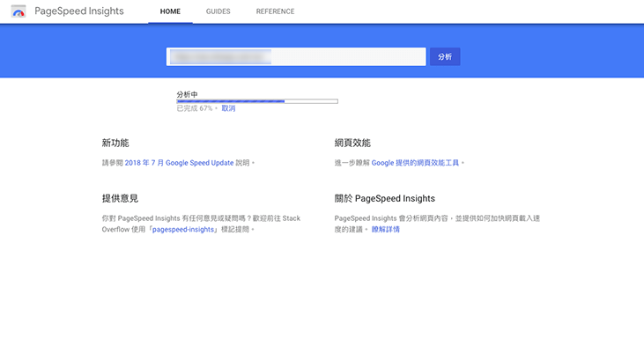Select the 提供意見 heading
Viewport: 644px width, 354px height.
(120, 198)
